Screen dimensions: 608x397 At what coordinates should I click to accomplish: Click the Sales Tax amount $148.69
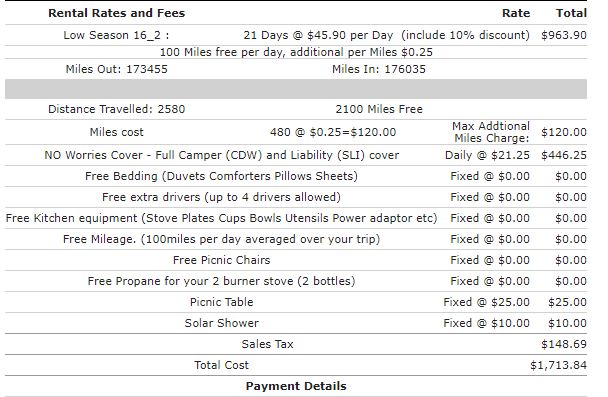(563, 344)
